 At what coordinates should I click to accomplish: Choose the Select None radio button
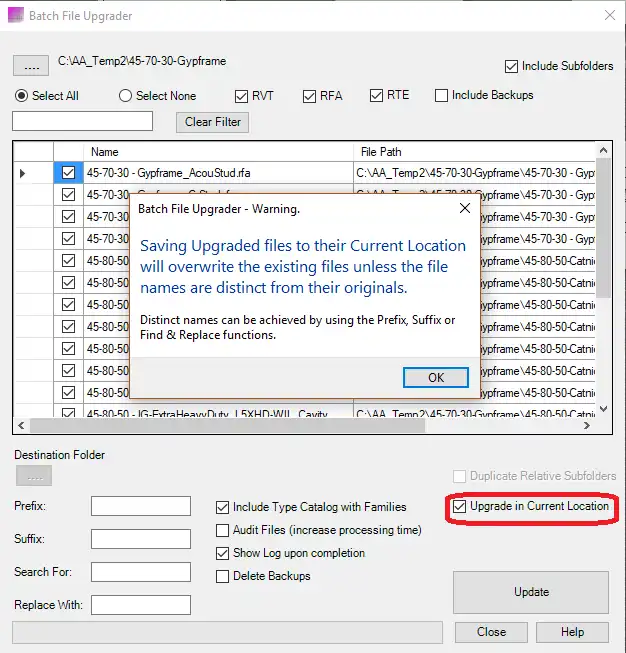[126, 96]
